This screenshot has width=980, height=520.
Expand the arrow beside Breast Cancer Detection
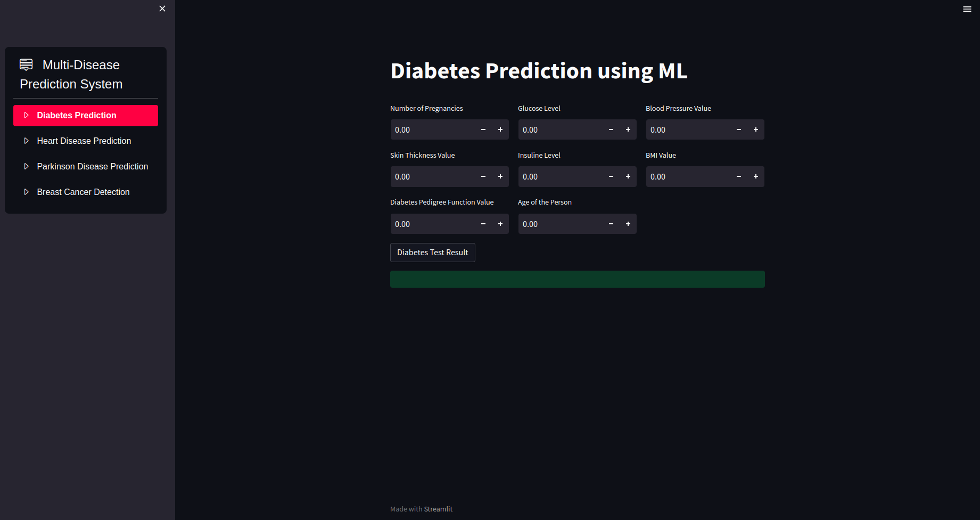(27, 192)
